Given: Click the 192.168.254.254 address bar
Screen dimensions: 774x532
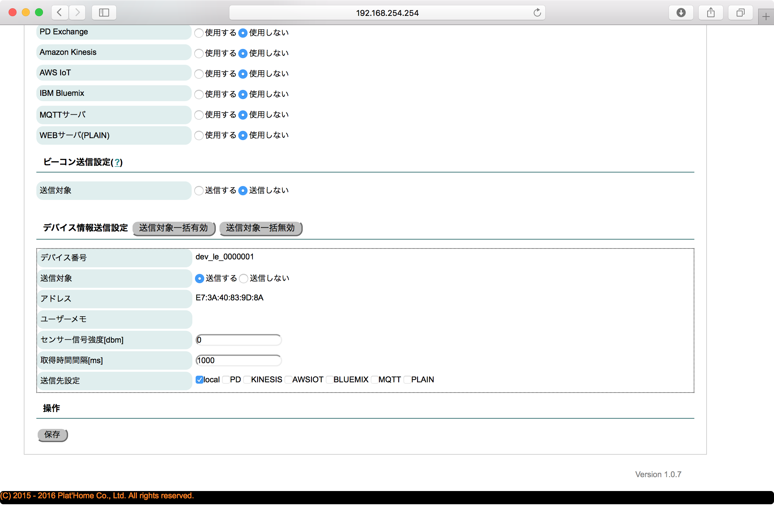Looking at the screenshot, I should tap(387, 13).
